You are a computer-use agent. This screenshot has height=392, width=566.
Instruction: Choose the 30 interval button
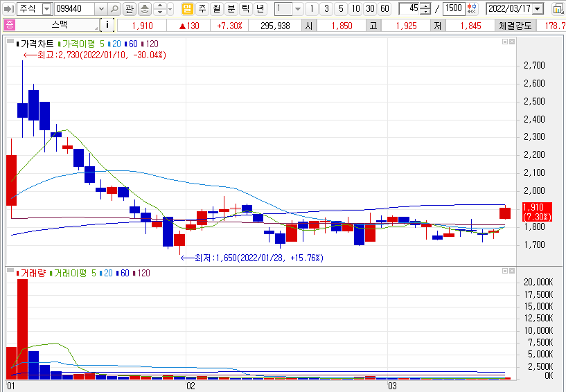[370, 9]
